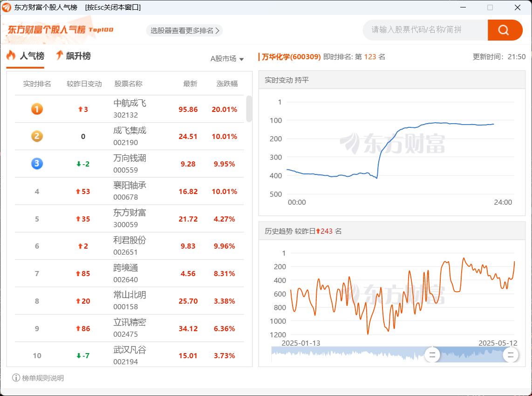Select the 中航成飞 stock row
Viewport: 532px width, 396px height.
tap(129, 109)
